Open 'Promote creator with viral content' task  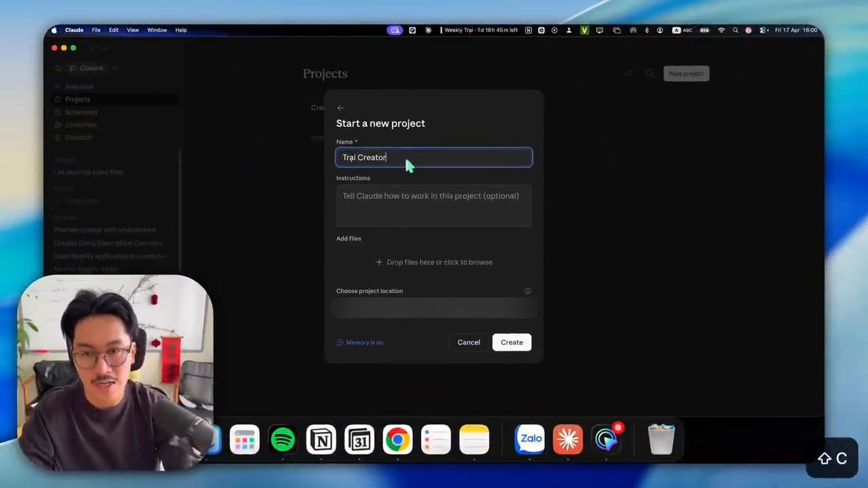click(105, 230)
